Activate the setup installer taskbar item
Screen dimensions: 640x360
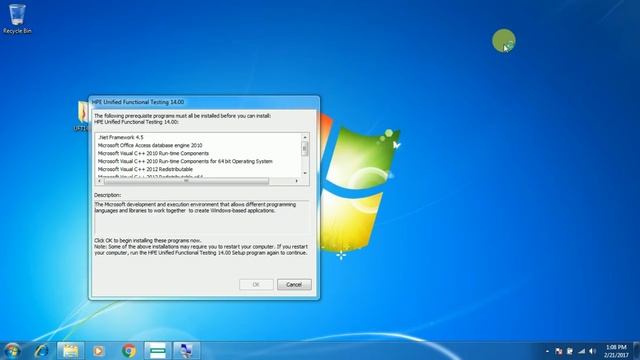pos(187,351)
